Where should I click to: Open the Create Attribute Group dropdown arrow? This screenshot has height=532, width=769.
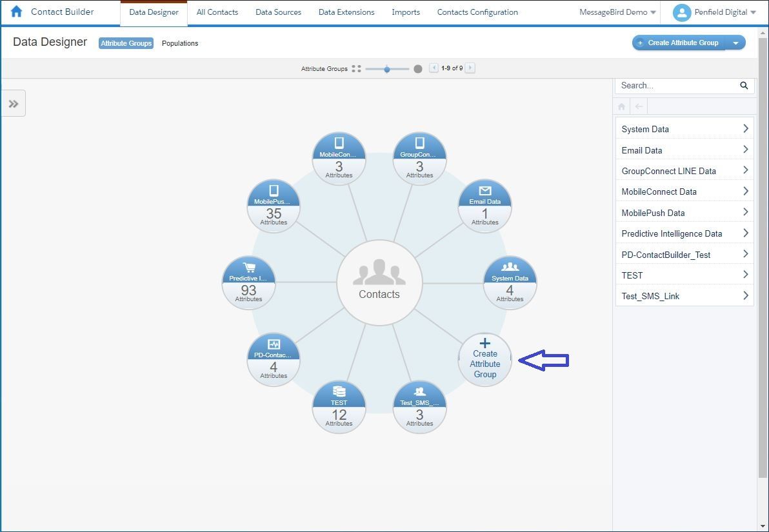[x=736, y=43]
